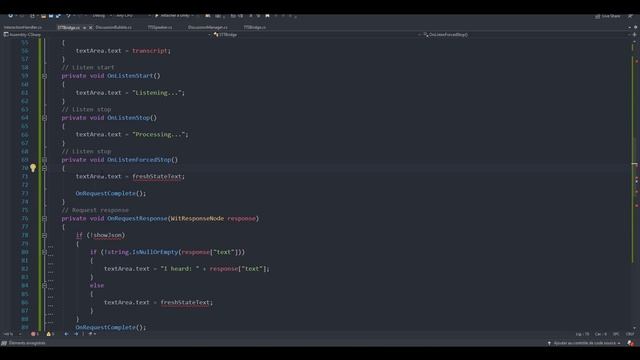Open the STTBridge class navigation dropdown
The height and width of the screenshot is (360, 640).
coord(316,35)
